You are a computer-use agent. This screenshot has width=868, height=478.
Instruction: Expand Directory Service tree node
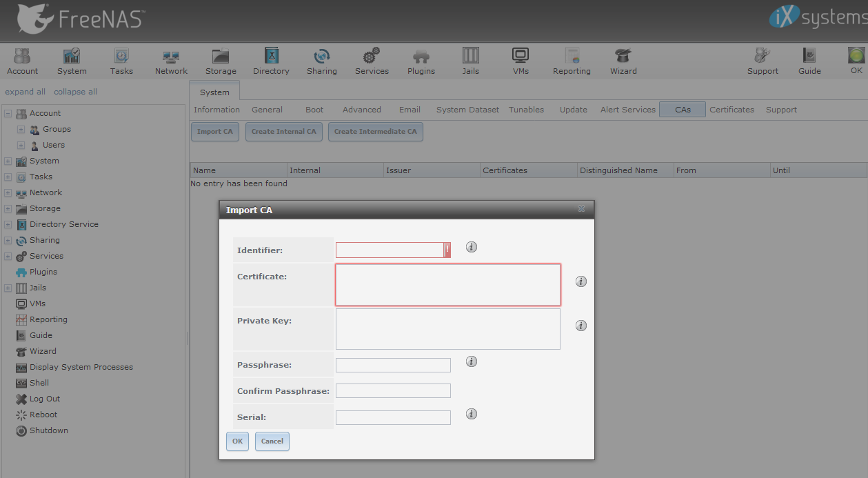pos(8,225)
